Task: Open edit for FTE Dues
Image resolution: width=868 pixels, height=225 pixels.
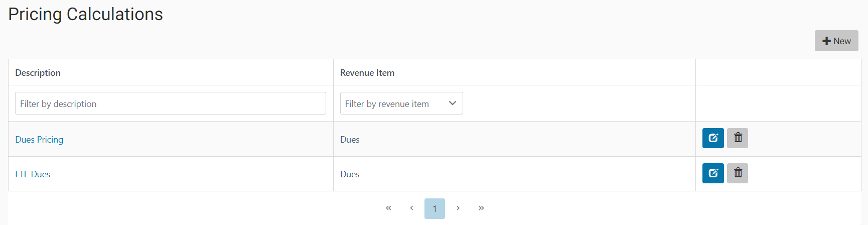Action: 713,173
